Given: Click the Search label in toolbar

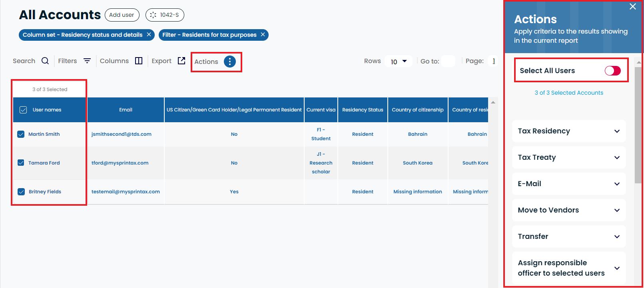Looking at the screenshot, I should coord(24,61).
